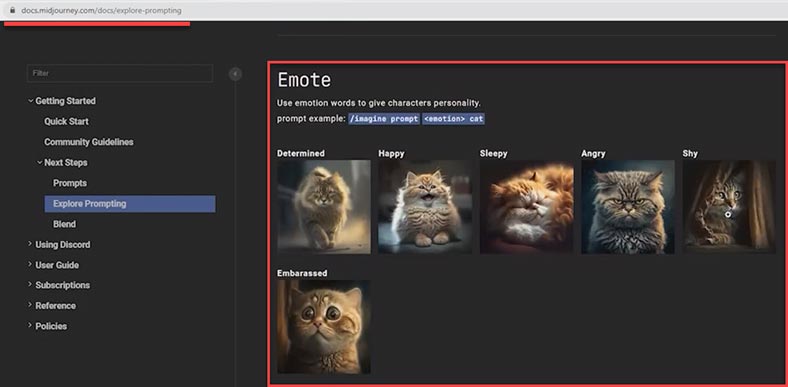
Task: Click the Sleepy label
Action: 494,153
